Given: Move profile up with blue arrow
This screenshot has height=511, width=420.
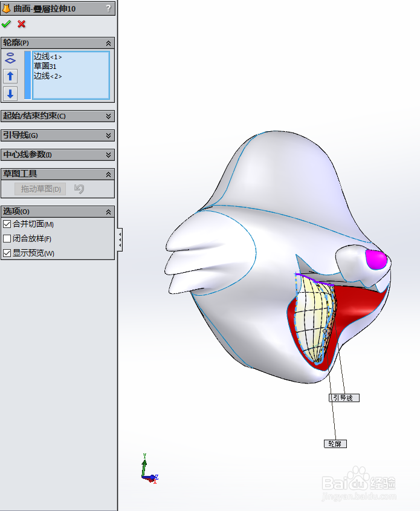Looking at the screenshot, I should [x=10, y=76].
